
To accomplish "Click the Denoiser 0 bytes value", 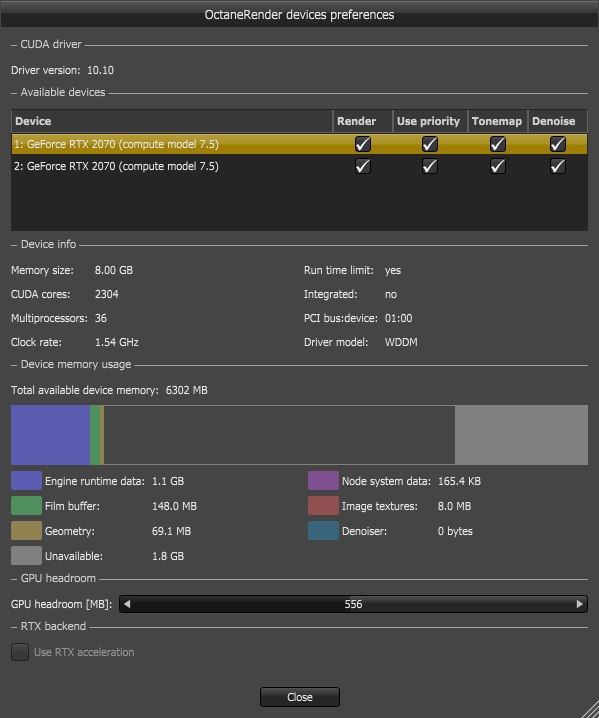I will click(455, 531).
